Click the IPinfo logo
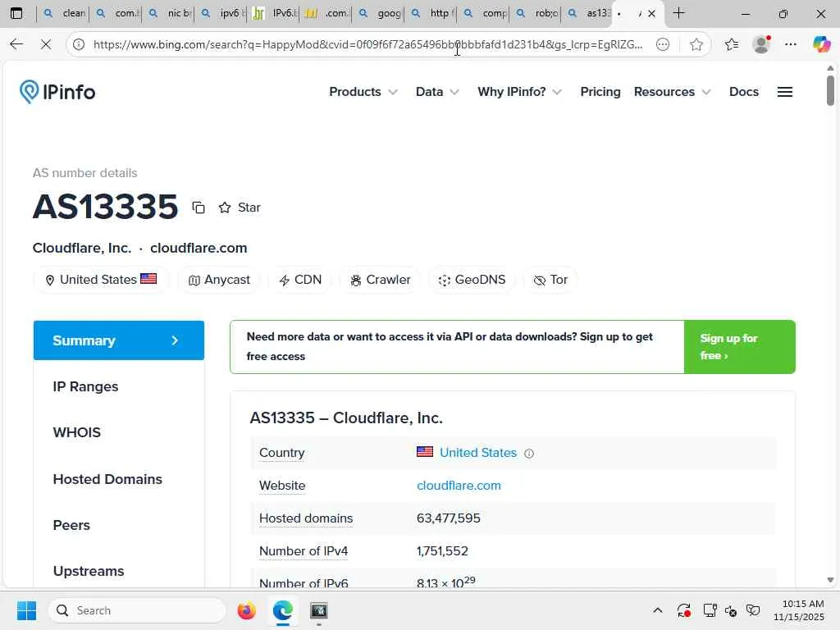840x630 pixels. (x=57, y=92)
